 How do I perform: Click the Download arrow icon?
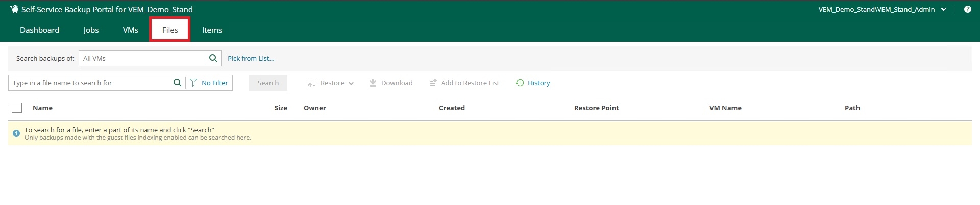(373, 83)
